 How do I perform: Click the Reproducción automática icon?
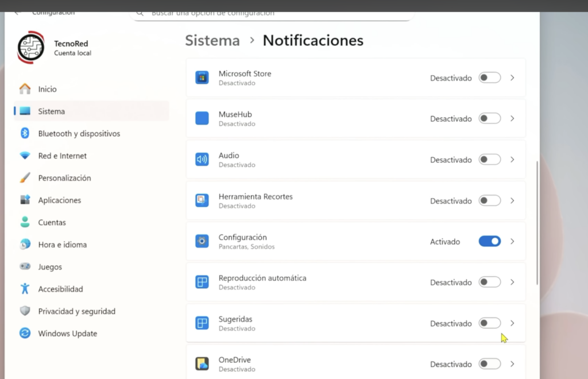point(202,282)
